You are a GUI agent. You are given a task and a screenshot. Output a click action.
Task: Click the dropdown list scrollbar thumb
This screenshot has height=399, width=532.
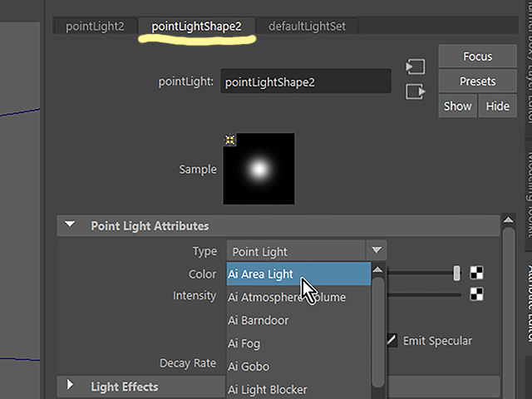(x=377, y=332)
